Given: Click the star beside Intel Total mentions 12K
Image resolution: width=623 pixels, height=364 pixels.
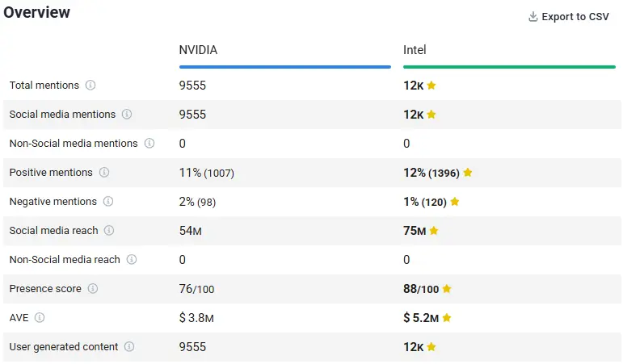Looking at the screenshot, I should (x=431, y=85).
